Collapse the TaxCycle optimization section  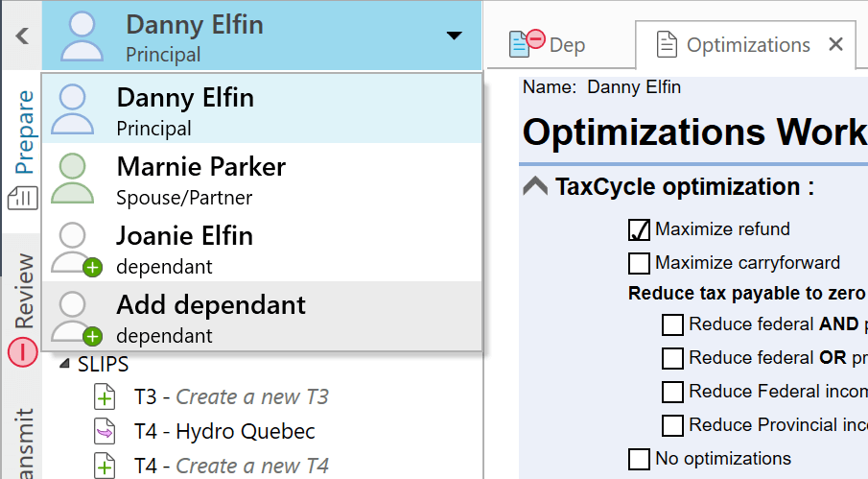(535, 187)
